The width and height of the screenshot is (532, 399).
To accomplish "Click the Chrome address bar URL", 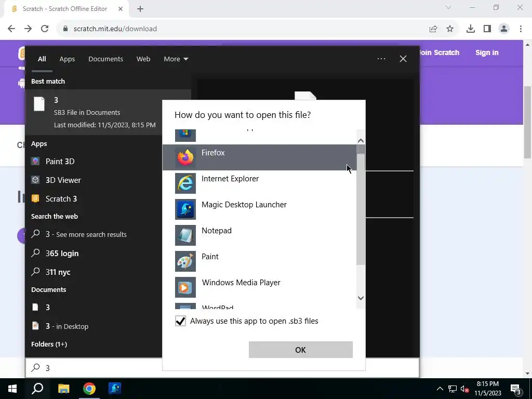I will tap(115, 29).
